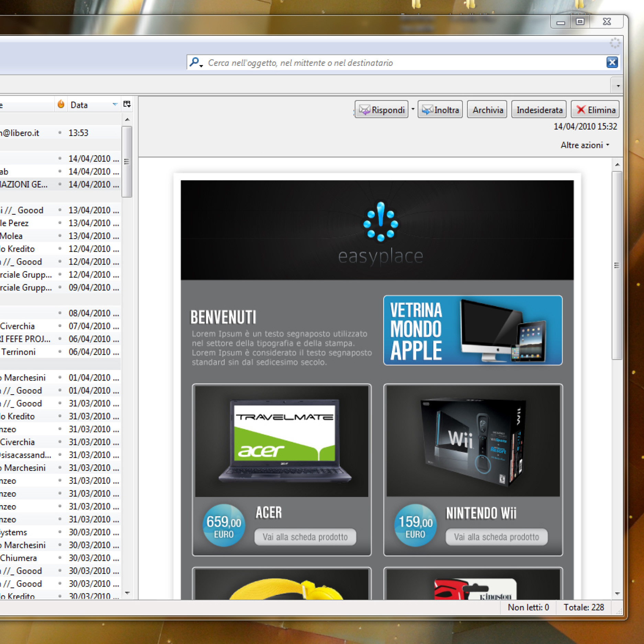644x644 pixels.
Task: Open the Vetrina Mondo Apple banner
Action: coord(473,330)
